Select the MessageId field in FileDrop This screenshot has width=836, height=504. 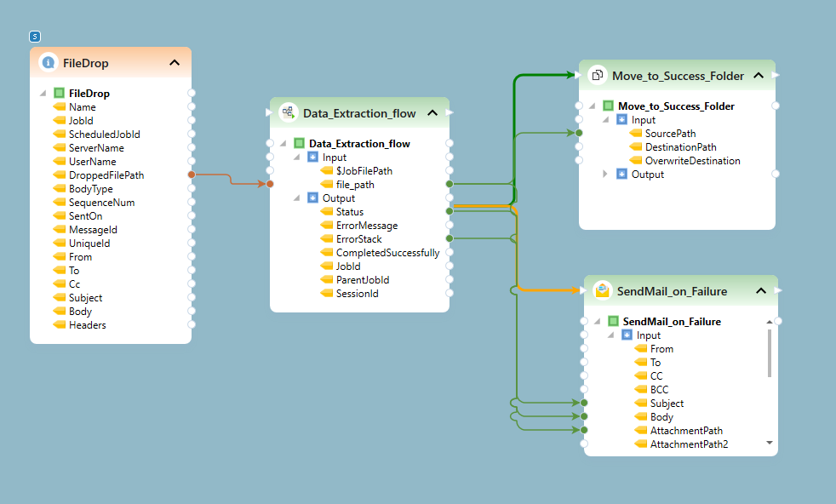[93, 230]
